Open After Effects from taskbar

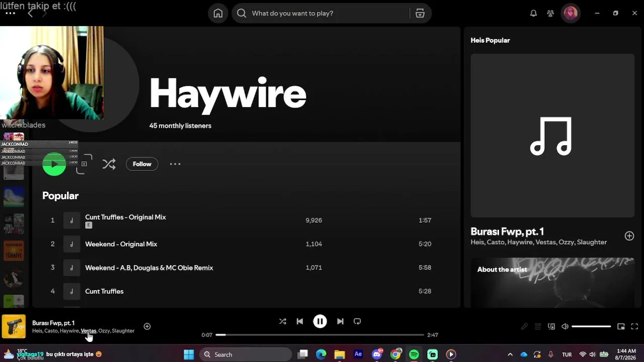point(358,354)
